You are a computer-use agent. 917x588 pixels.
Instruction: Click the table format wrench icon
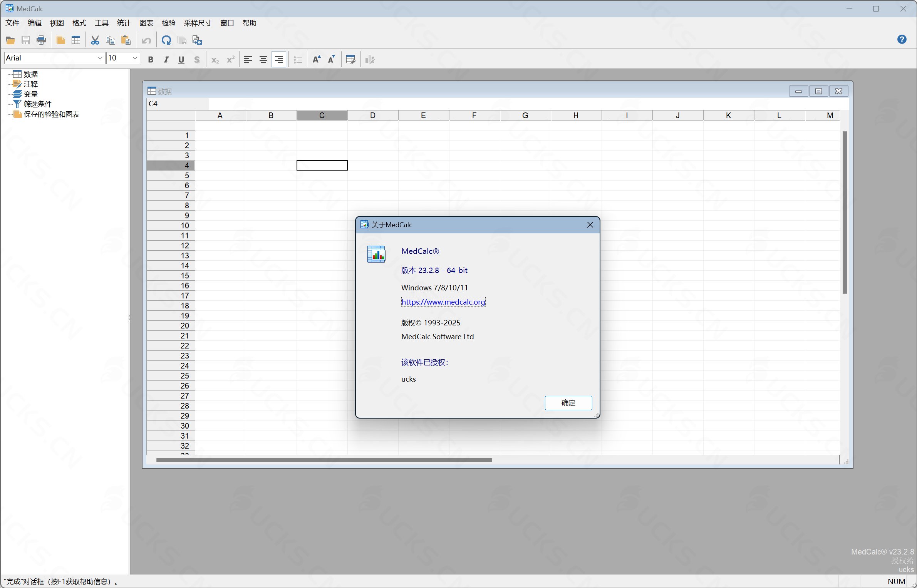point(351,60)
